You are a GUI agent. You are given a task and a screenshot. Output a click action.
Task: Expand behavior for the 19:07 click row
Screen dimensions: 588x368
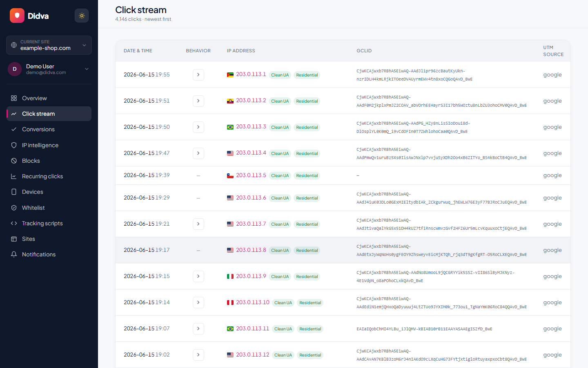pos(198,329)
